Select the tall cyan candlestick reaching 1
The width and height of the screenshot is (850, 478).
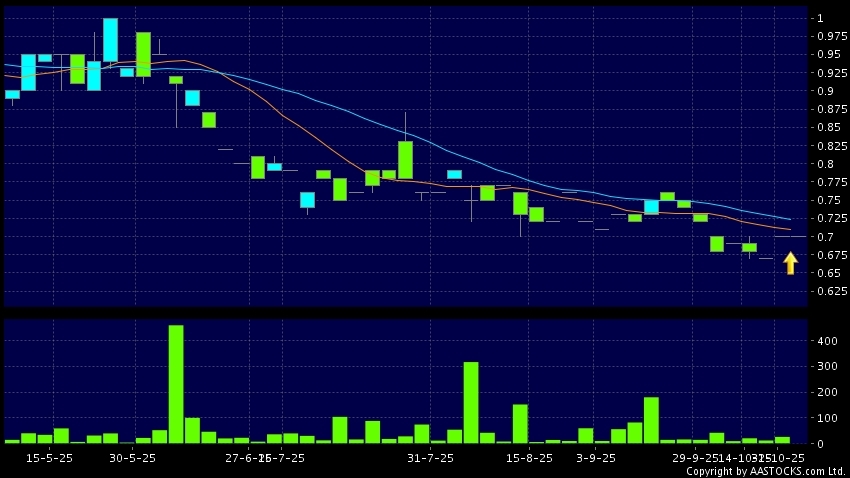(x=110, y=40)
